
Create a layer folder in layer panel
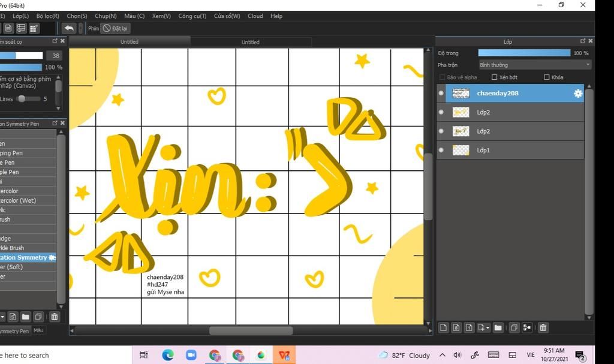coord(498,327)
